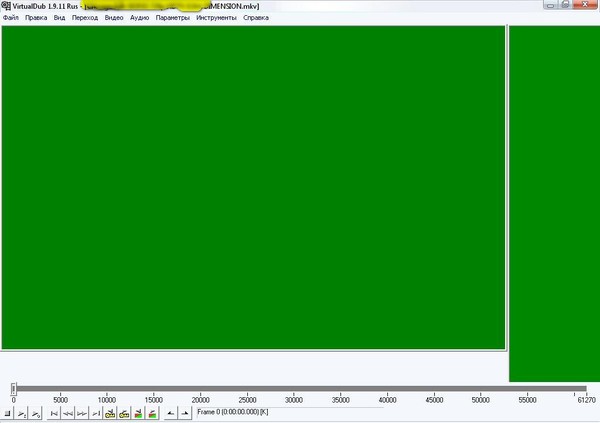Image resolution: width=600 pixels, height=423 pixels.
Task: Step one frame backward
Action: click(x=68, y=413)
